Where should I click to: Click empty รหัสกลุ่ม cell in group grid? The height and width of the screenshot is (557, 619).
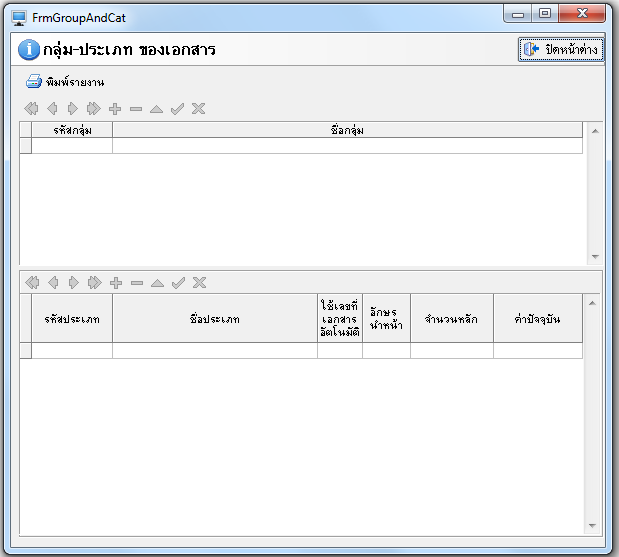pos(72,146)
